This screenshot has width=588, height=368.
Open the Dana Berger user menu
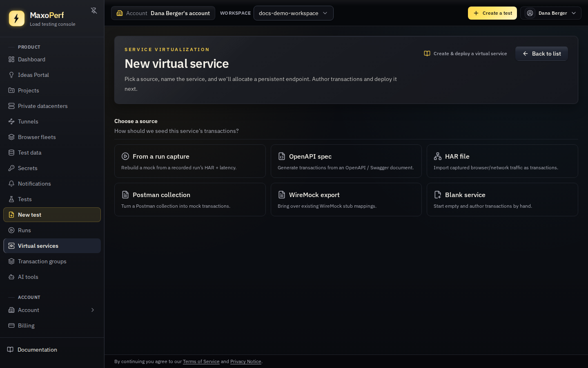[550, 13]
